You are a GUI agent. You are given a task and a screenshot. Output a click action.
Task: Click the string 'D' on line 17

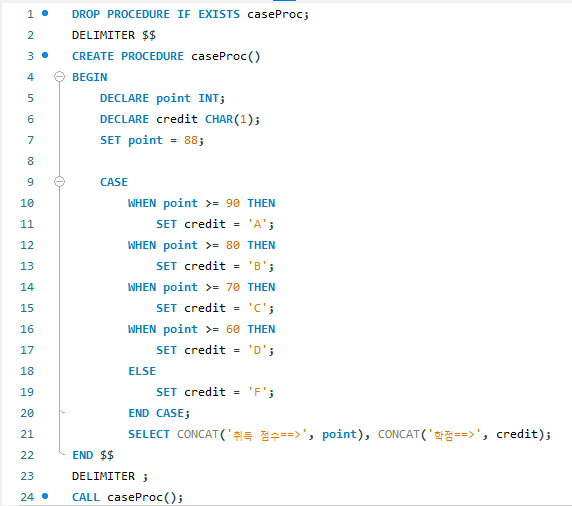tap(257, 350)
